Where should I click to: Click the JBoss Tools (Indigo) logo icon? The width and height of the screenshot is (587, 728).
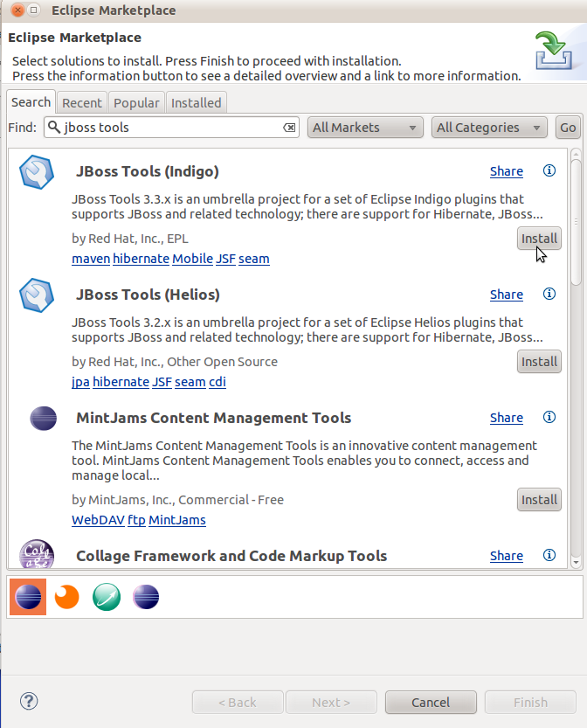37,172
